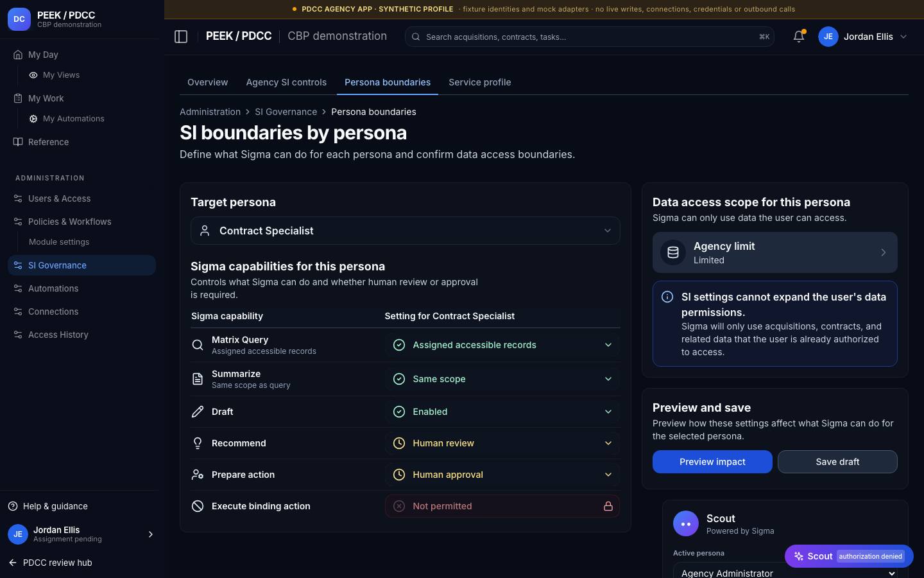Click the back arrow by PDCC review hub
Viewport: 924px width, 578px height.
click(13, 563)
